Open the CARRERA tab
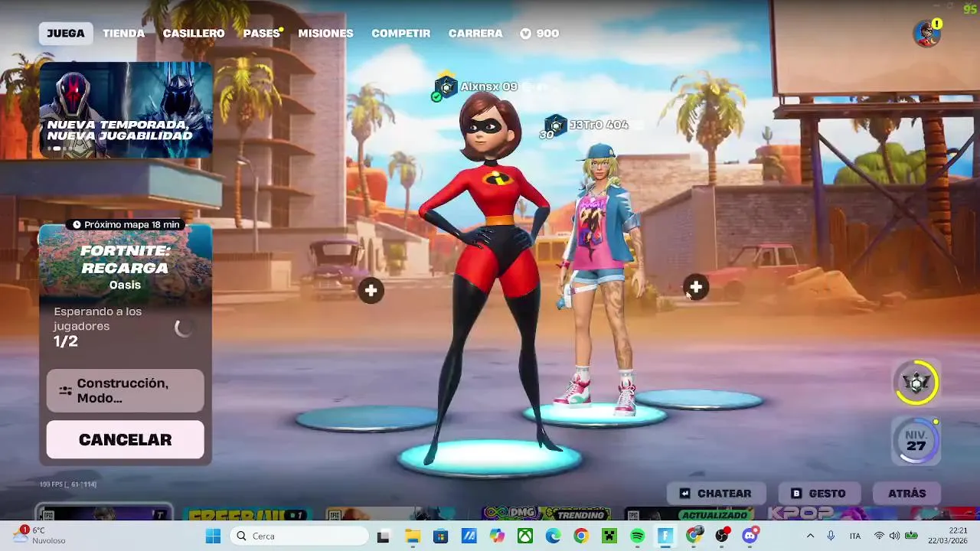The image size is (980, 551). pyautogui.click(x=475, y=34)
